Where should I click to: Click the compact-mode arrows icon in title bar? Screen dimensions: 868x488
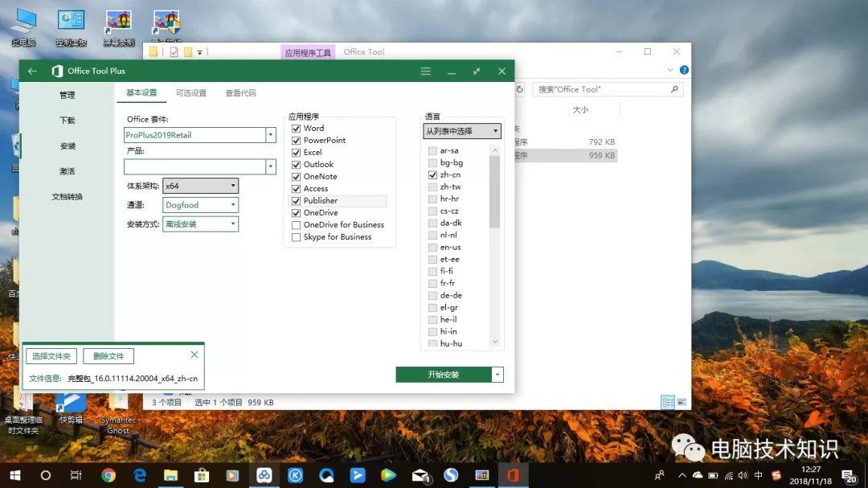click(x=476, y=72)
